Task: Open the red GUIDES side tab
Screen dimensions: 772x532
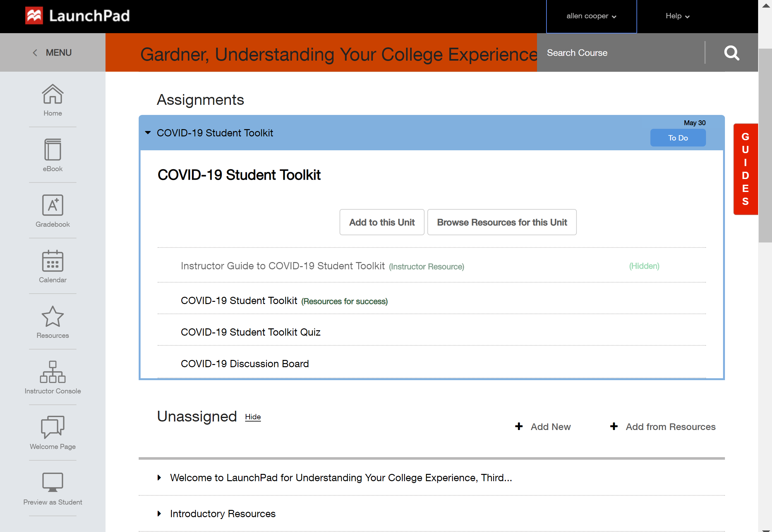Action: pos(745,169)
